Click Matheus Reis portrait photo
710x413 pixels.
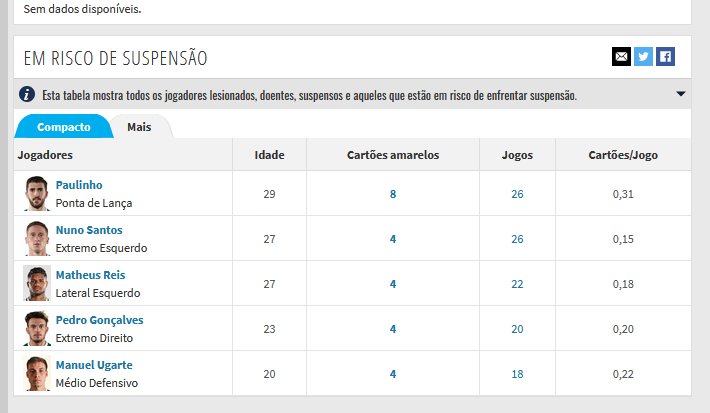[x=37, y=283]
